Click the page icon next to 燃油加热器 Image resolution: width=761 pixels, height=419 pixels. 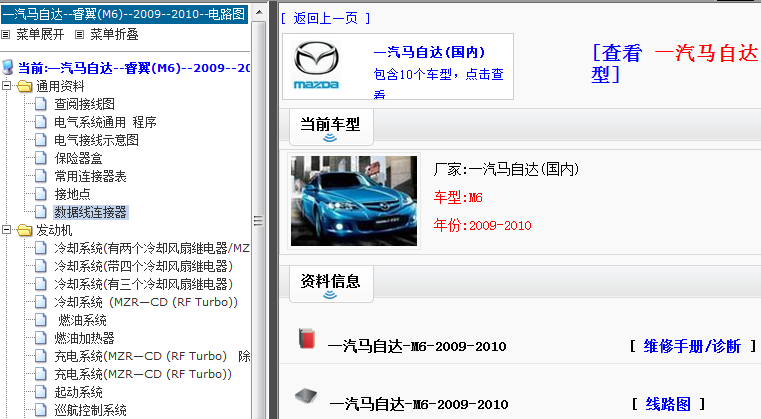[41, 338]
